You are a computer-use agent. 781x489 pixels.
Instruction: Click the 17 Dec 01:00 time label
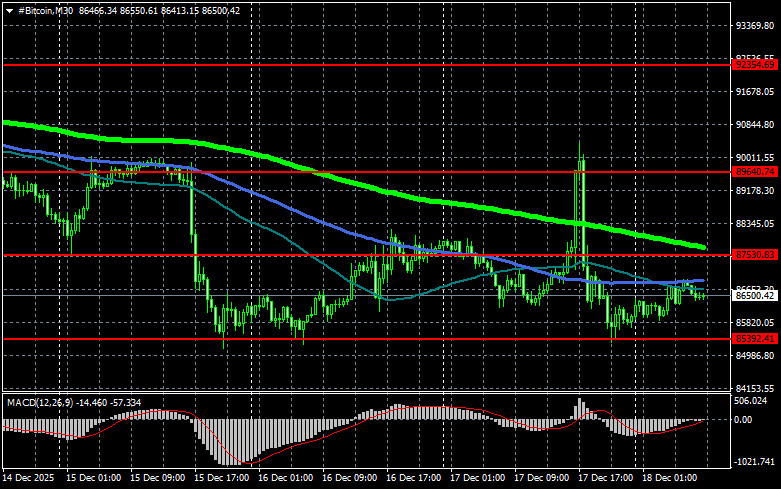tap(478, 478)
